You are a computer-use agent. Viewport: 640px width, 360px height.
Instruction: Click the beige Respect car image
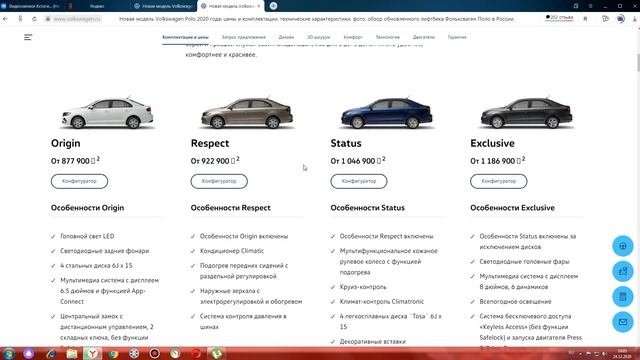click(x=247, y=113)
